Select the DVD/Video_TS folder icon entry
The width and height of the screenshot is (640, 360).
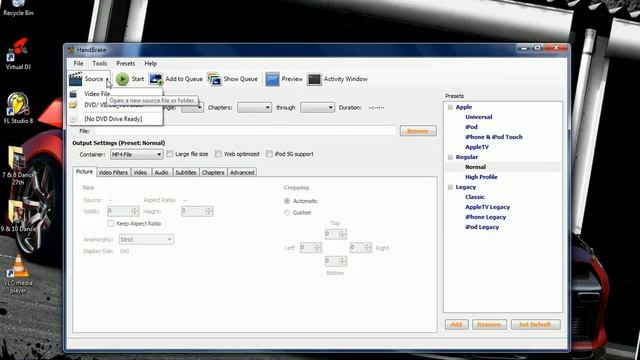point(73,105)
